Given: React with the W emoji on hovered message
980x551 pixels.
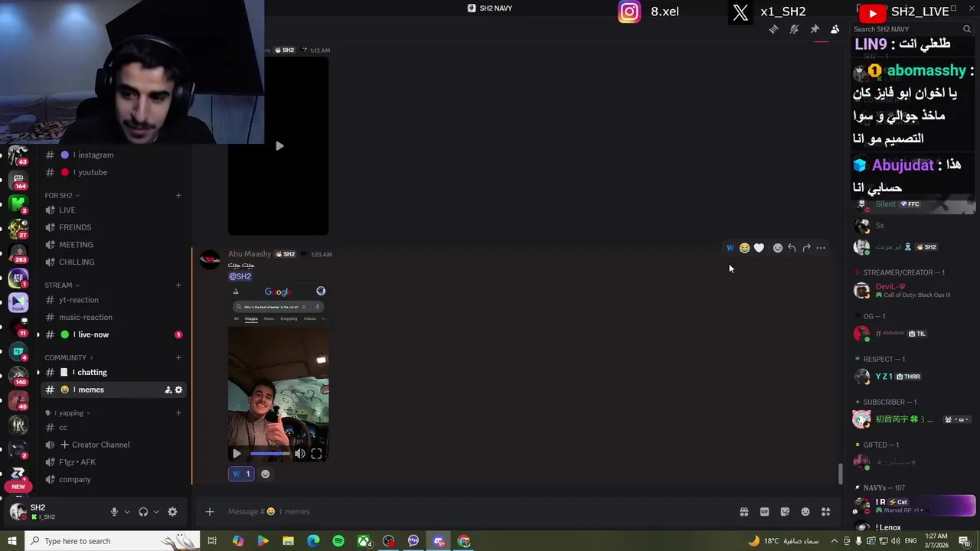Looking at the screenshot, I should (x=730, y=248).
